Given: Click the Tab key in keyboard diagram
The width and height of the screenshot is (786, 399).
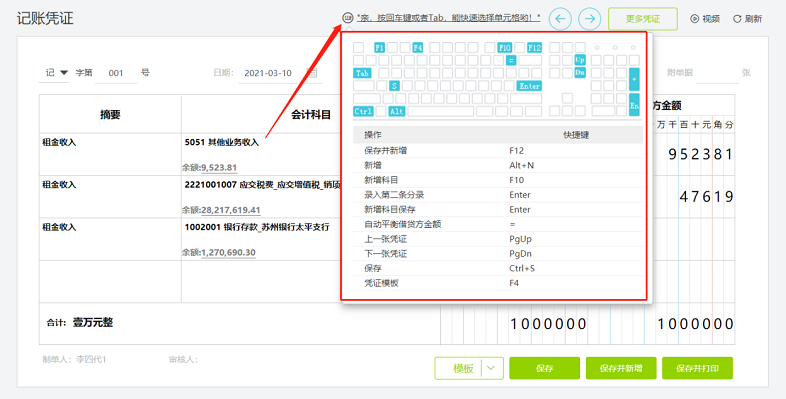Looking at the screenshot, I should tap(362, 73).
